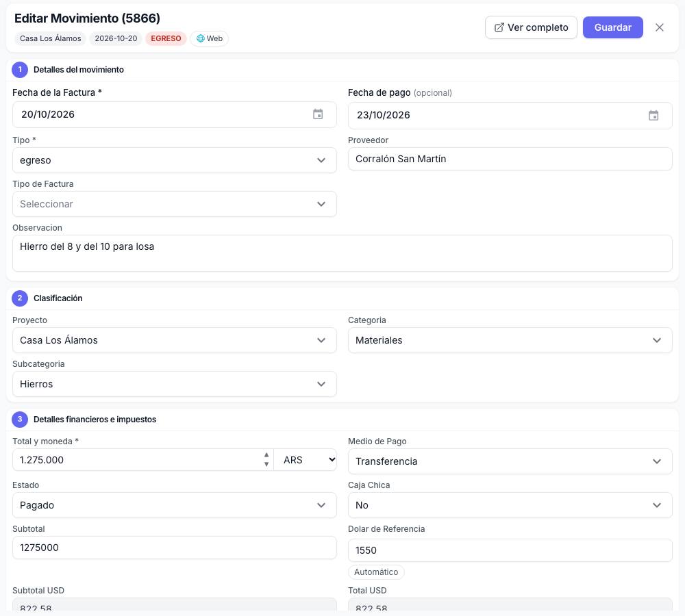685x616 pixels.
Task: Click the Ver completo button
Action: coord(531,27)
